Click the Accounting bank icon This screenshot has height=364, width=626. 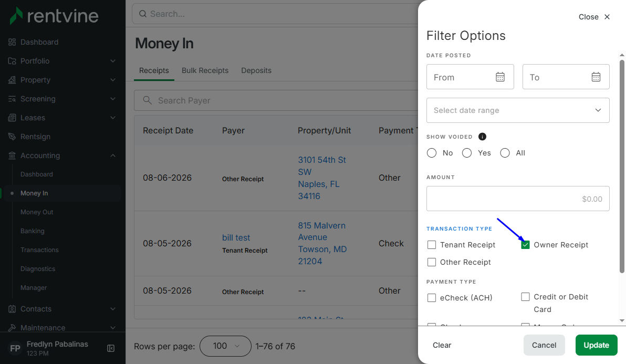[x=12, y=155]
